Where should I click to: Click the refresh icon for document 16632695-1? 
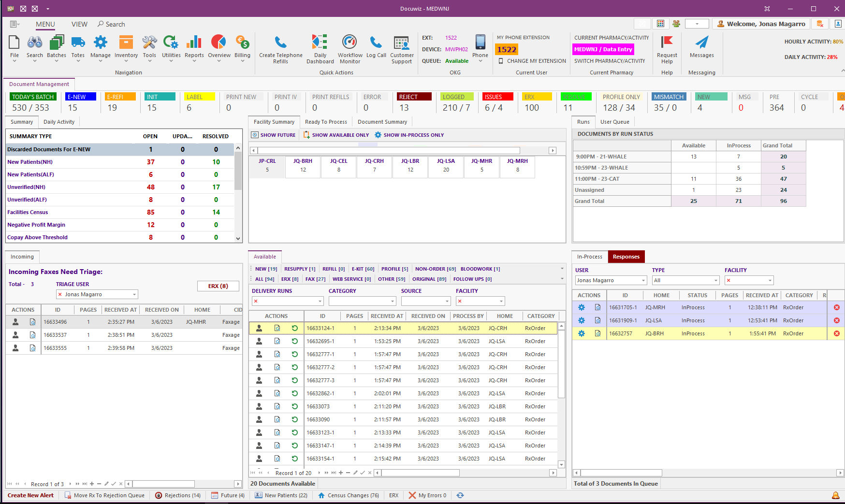coord(295,341)
